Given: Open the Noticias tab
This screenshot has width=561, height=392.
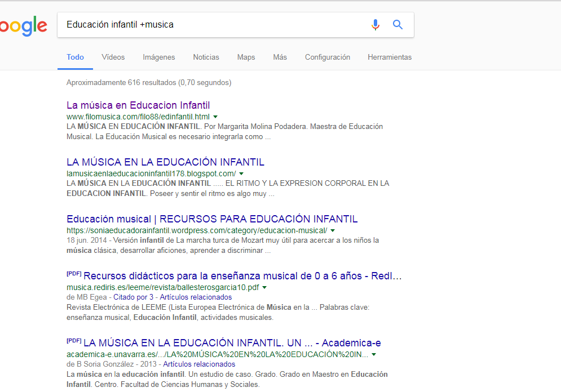Looking at the screenshot, I should click(x=206, y=57).
